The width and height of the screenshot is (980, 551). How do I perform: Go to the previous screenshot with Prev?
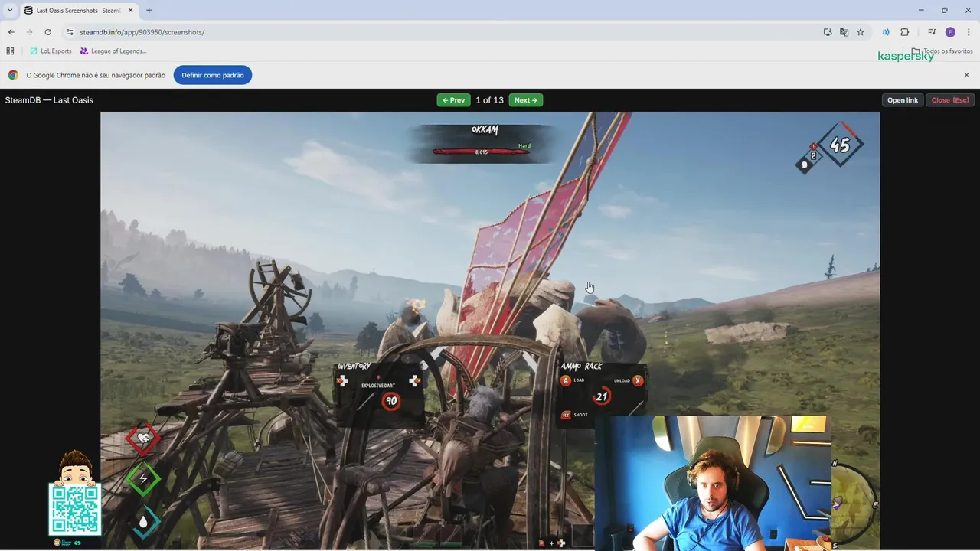pyautogui.click(x=453, y=100)
